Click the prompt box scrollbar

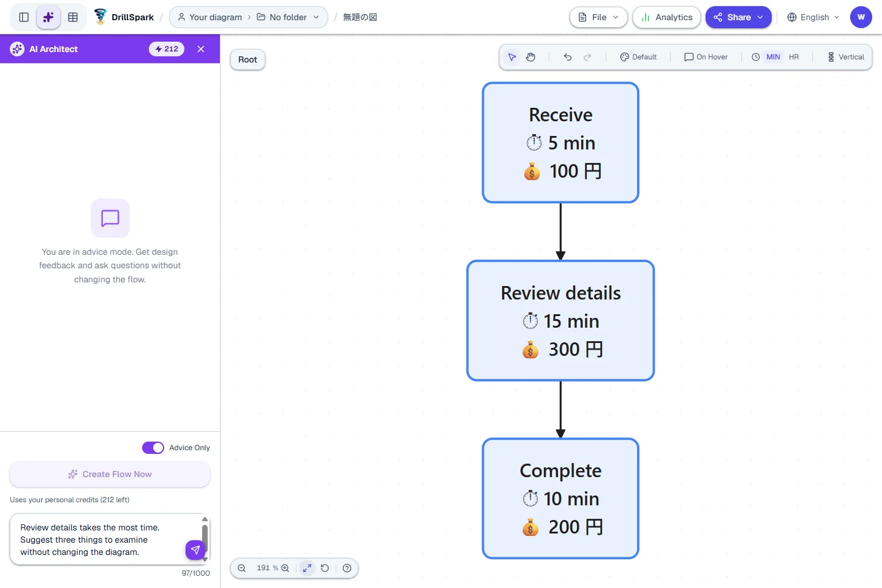pyautogui.click(x=205, y=539)
